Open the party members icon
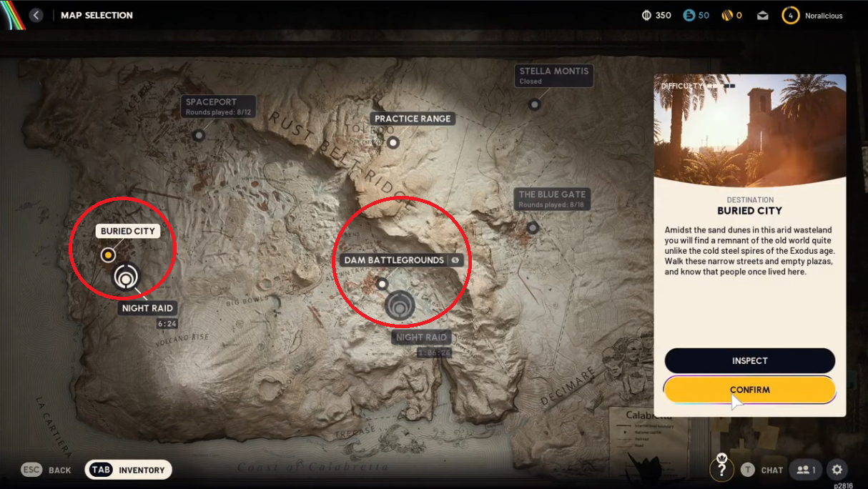Image resolution: width=868 pixels, height=489 pixels. (x=806, y=470)
